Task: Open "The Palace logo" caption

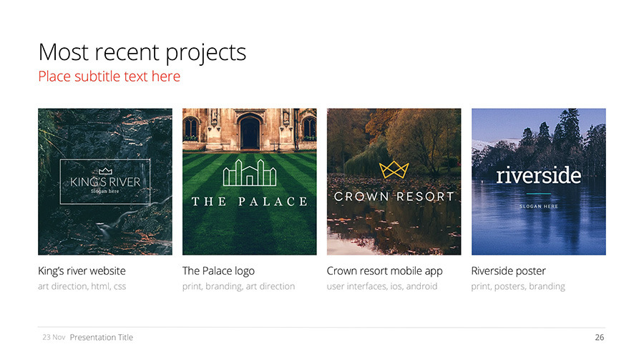Action: [218, 271]
